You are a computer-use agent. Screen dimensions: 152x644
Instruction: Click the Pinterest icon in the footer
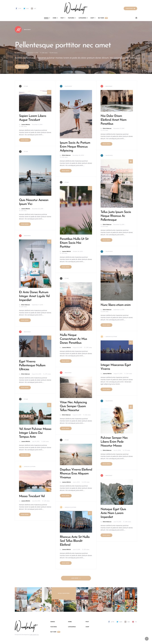click(x=133, y=622)
